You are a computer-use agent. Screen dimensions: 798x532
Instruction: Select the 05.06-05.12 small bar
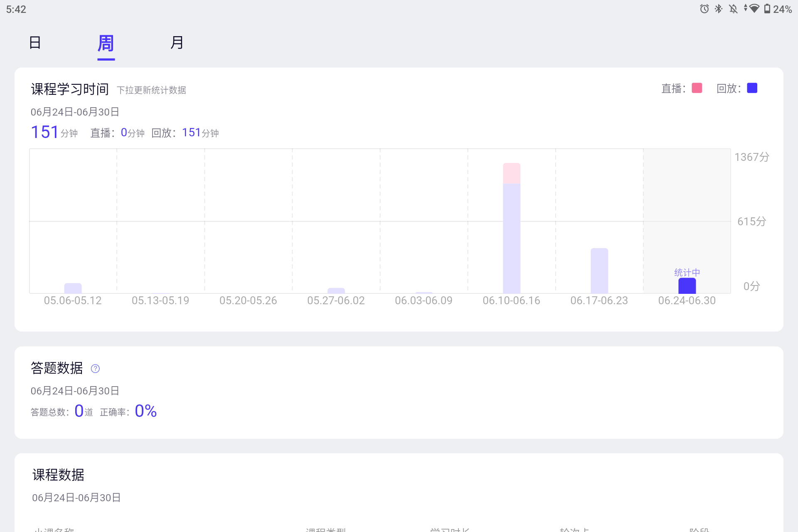[73, 288]
